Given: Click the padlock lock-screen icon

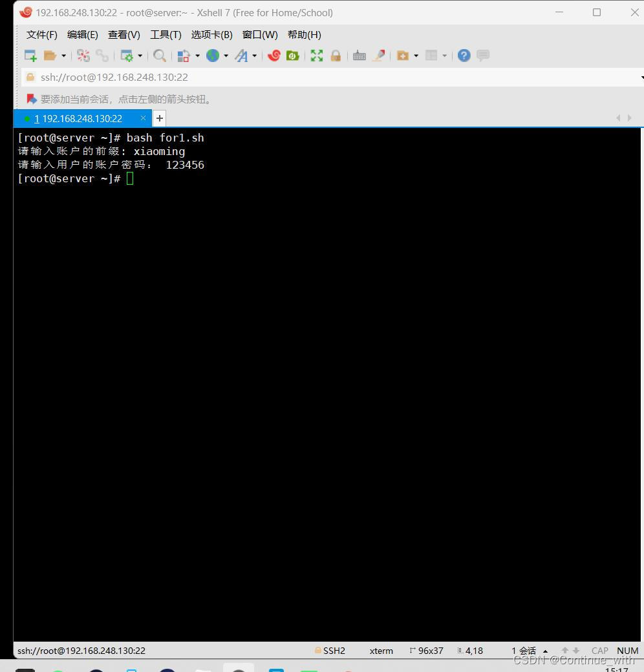Looking at the screenshot, I should [x=336, y=56].
